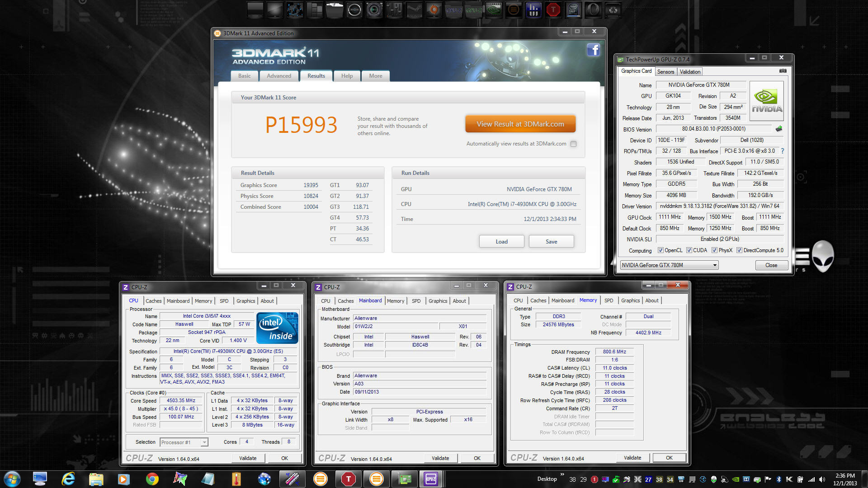Click Validate in left CPU-Z window
The image size is (868, 488).
pyautogui.click(x=248, y=458)
